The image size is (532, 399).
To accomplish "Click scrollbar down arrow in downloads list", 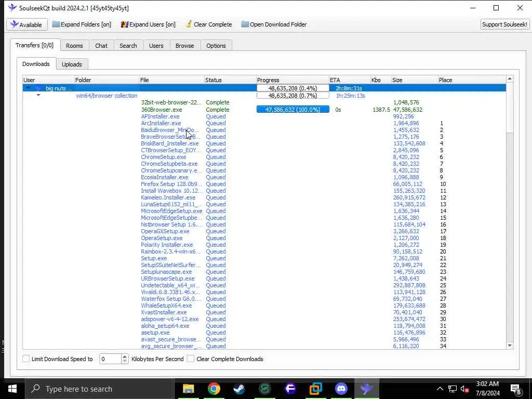I will pyautogui.click(x=509, y=345).
